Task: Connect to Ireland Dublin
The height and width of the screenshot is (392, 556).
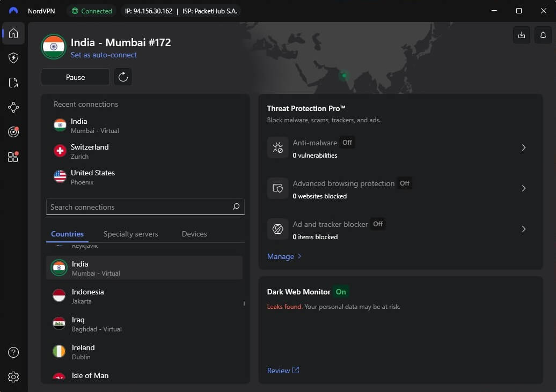Action: tap(144, 352)
